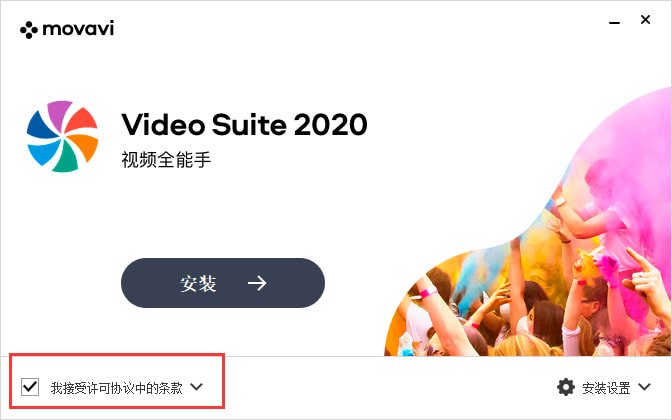Viewport: 672px width, 420px height.
Task: Close the Movavi installer window
Action: (645, 20)
